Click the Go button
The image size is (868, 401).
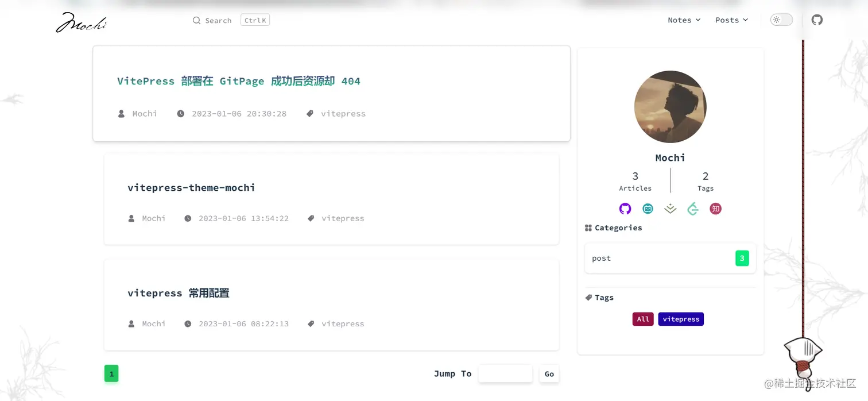coord(549,374)
